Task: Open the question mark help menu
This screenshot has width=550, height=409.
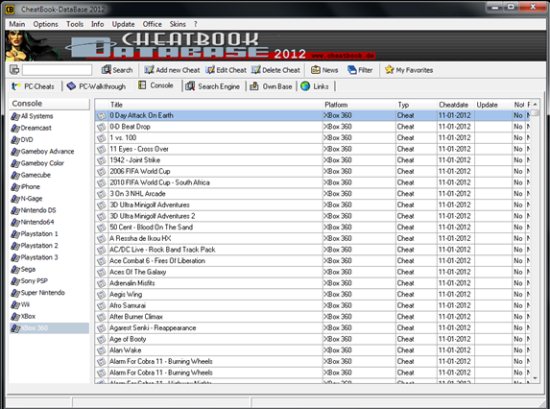Action: [195, 24]
